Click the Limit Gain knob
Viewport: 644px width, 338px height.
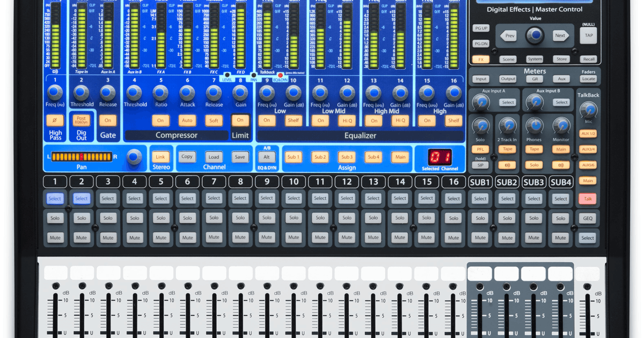tap(240, 92)
